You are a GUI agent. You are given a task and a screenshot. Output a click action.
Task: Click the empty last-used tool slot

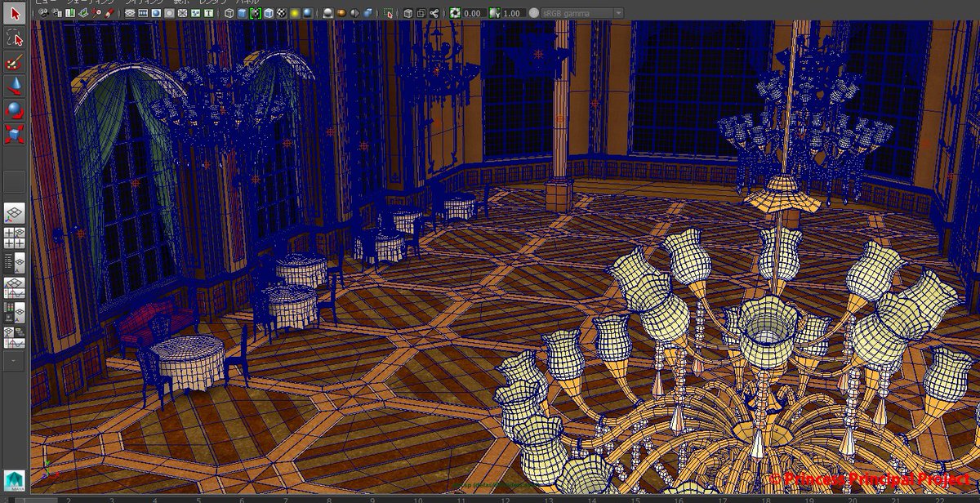(x=15, y=180)
